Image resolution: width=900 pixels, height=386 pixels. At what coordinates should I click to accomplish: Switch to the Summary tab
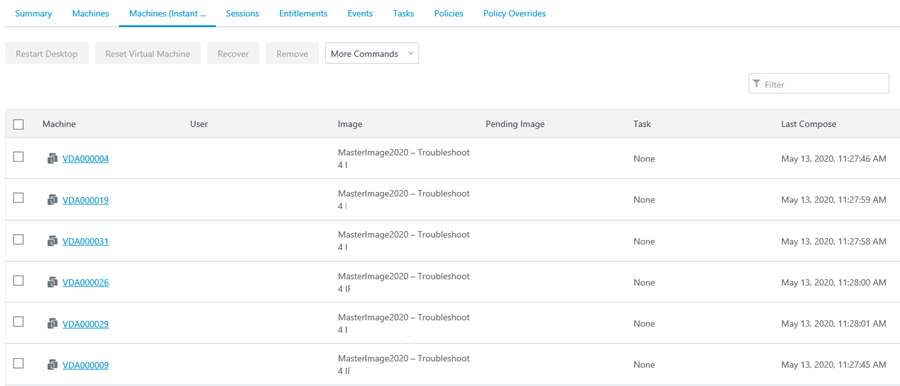33,13
